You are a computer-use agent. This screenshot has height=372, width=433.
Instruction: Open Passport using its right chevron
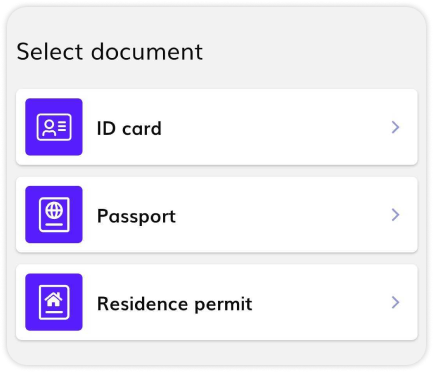[x=395, y=215]
